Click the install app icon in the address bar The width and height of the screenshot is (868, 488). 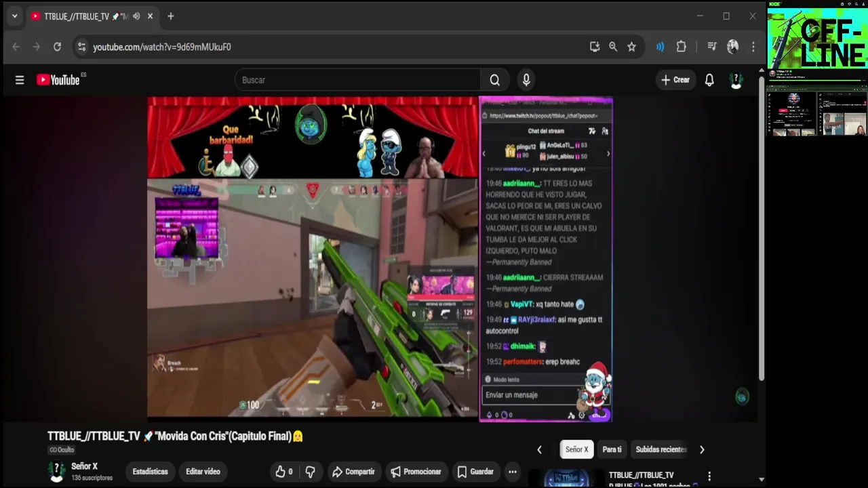coord(595,47)
